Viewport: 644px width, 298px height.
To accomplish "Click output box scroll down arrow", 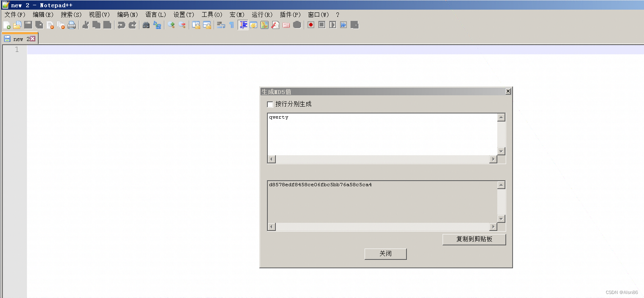I will pyautogui.click(x=501, y=219).
